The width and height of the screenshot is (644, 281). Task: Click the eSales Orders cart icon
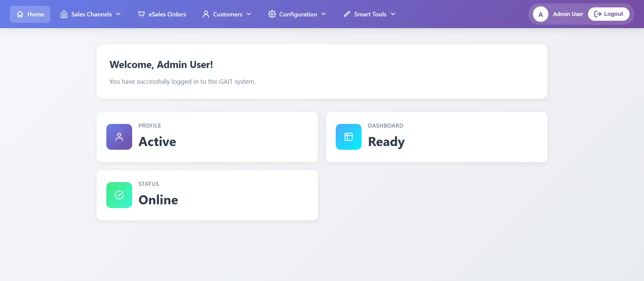[x=141, y=14]
